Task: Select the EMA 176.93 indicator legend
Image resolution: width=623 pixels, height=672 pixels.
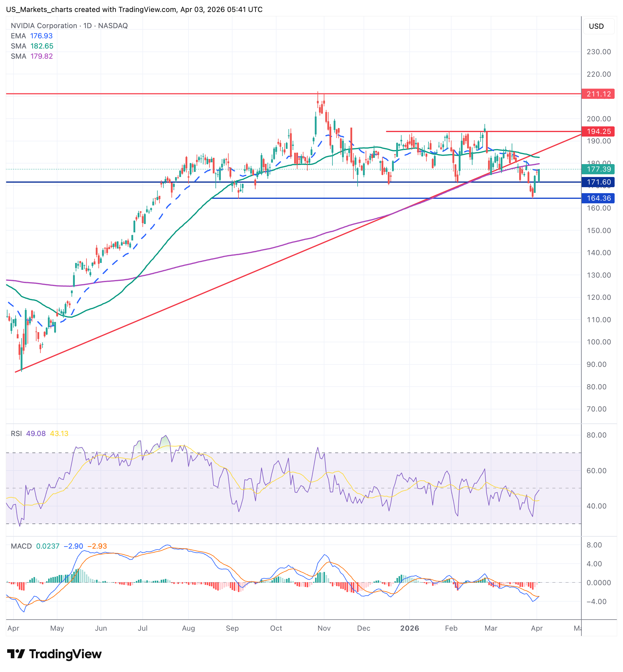Action: pos(32,36)
